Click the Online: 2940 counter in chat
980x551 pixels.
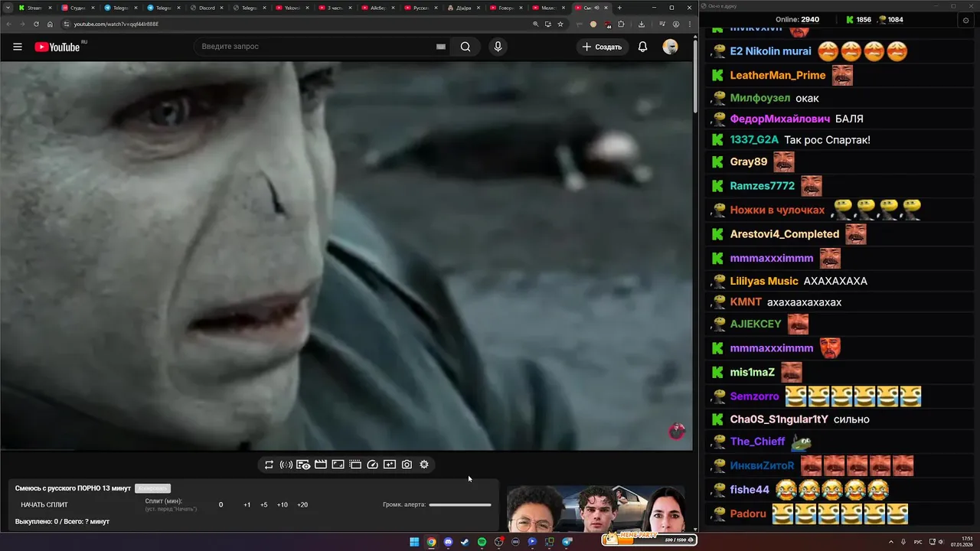[x=797, y=20]
